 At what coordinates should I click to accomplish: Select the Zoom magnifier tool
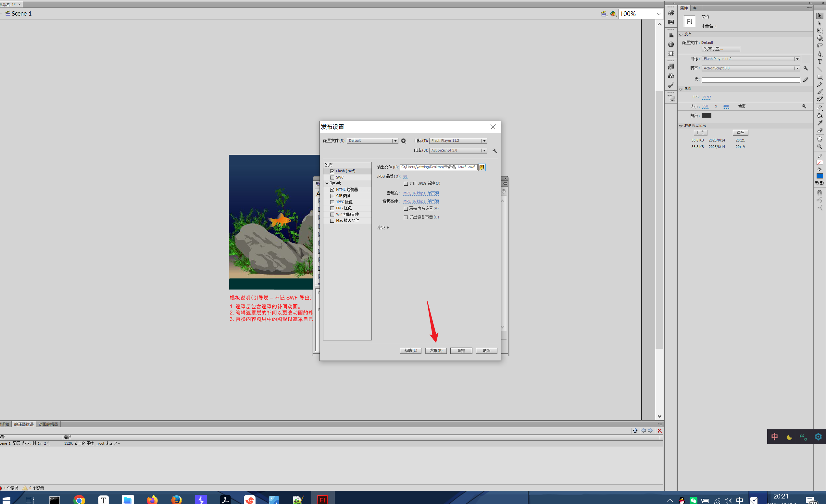point(820,146)
